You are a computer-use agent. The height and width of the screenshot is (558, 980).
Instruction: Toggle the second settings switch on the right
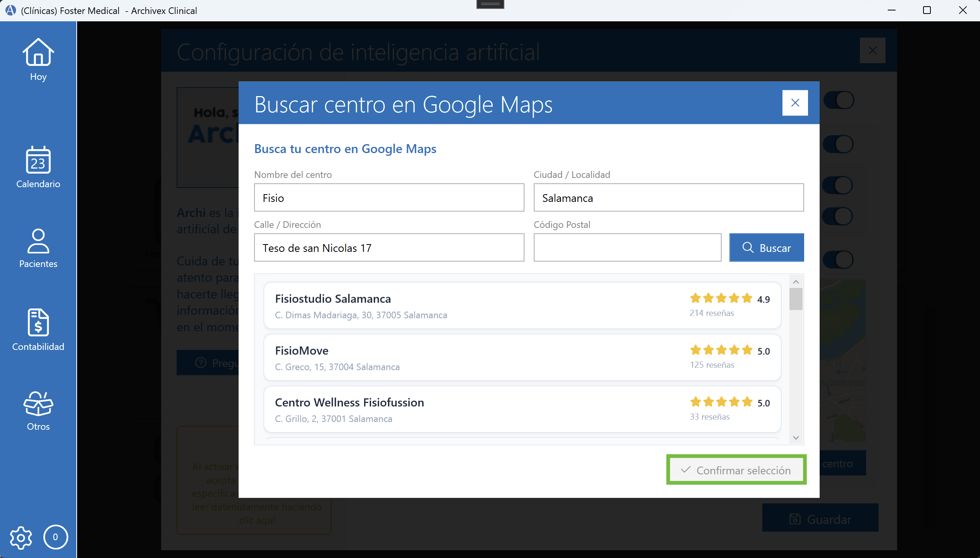click(x=838, y=144)
